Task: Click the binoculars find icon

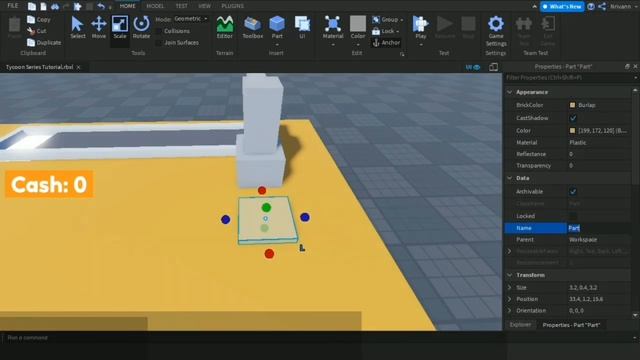Action: [55, 6]
